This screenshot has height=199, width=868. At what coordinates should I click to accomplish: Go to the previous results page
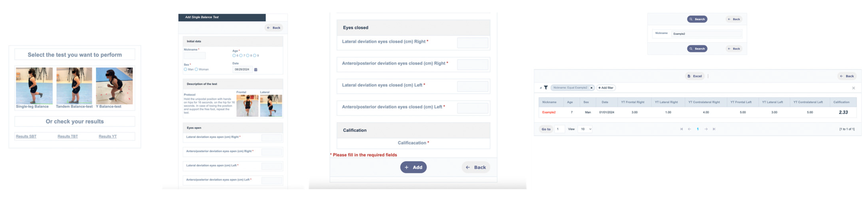[x=689, y=129]
